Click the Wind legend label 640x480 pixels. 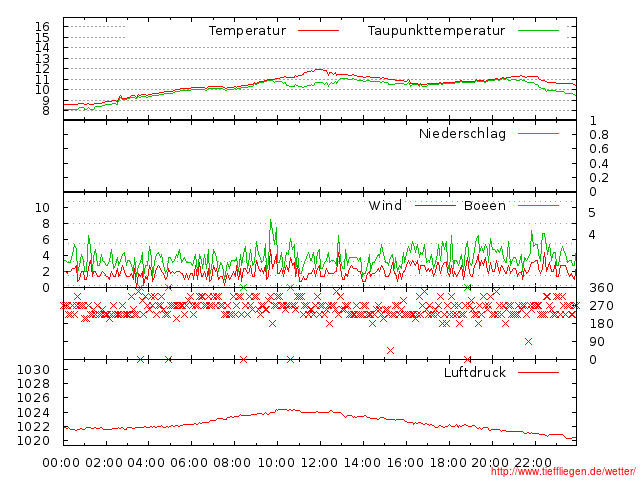pyautogui.click(x=385, y=205)
